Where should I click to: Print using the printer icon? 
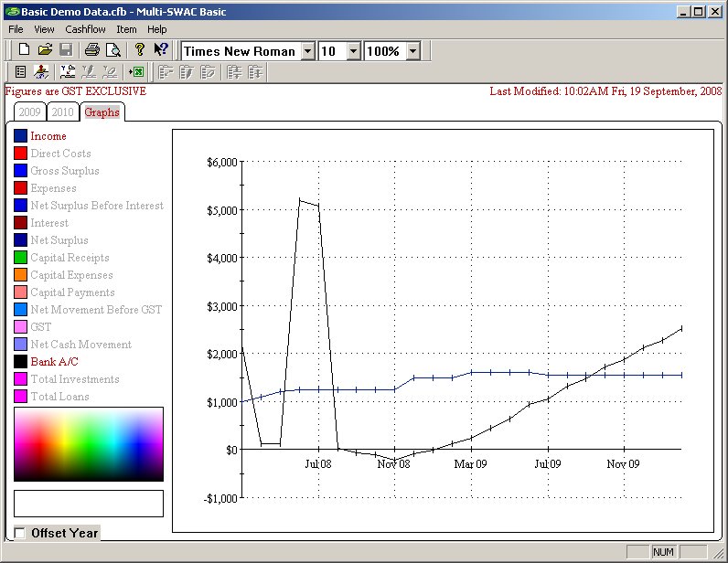click(x=92, y=49)
